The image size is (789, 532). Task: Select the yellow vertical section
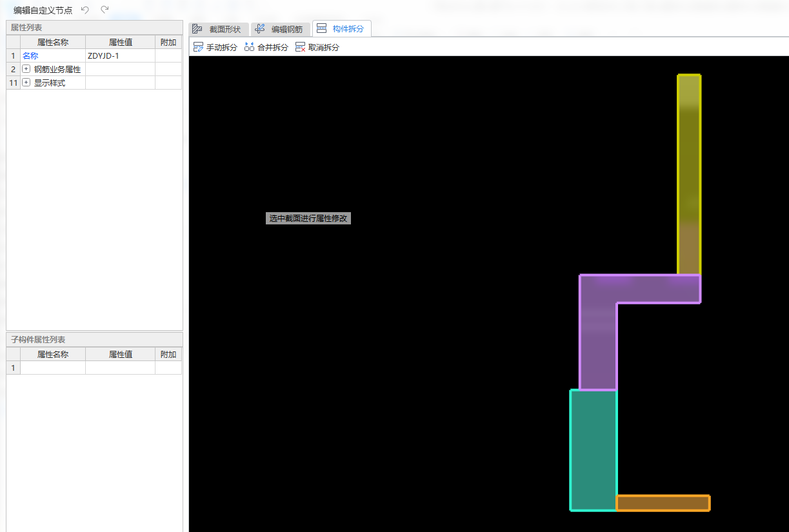pyautogui.click(x=689, y=174)
